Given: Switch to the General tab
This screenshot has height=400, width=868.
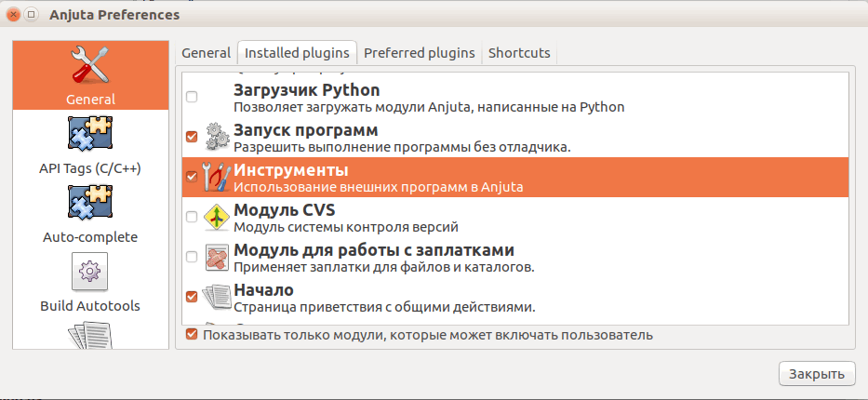Looking at the screenshot, I should 206,53.
